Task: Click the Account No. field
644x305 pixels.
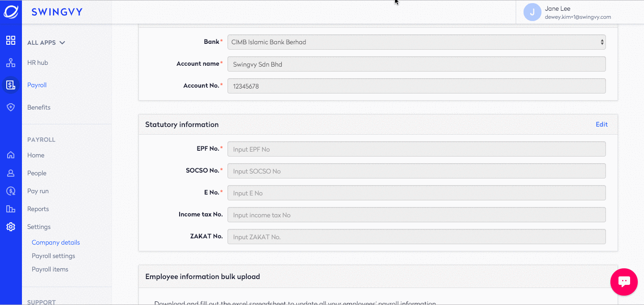Action: (x=416, y=86)
